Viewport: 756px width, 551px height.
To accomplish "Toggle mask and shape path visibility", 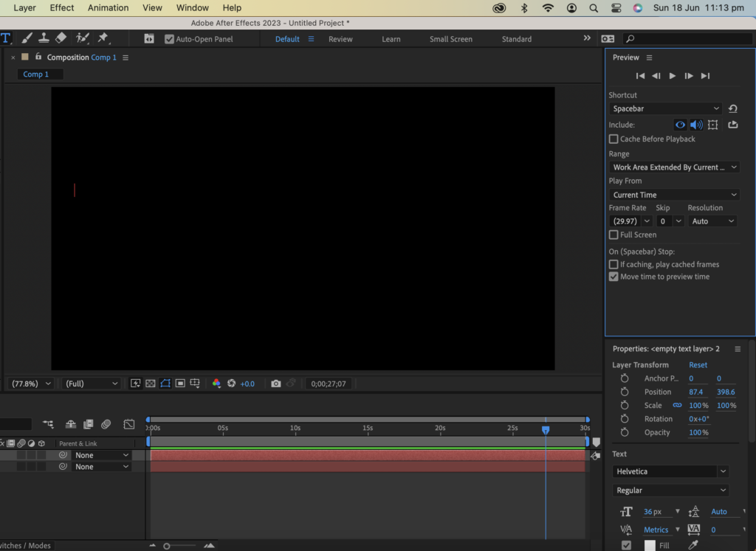I will tap(165, 384).
